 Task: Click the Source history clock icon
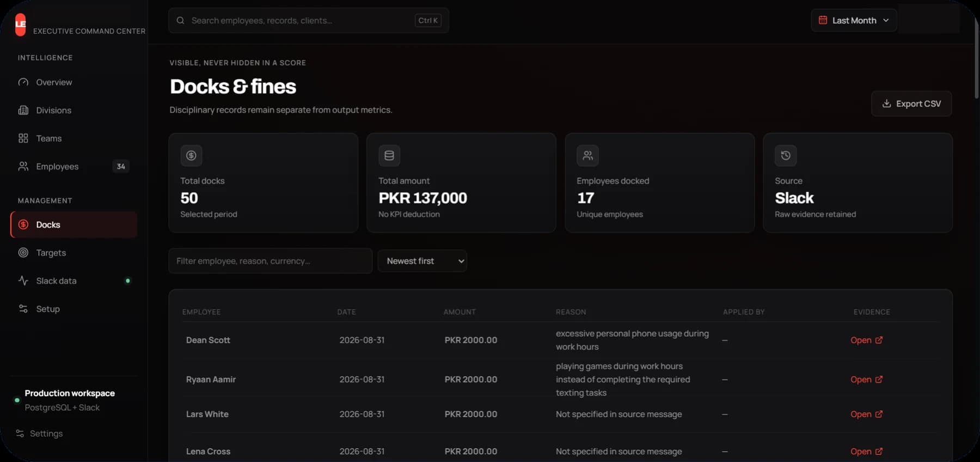coord(786,155)
